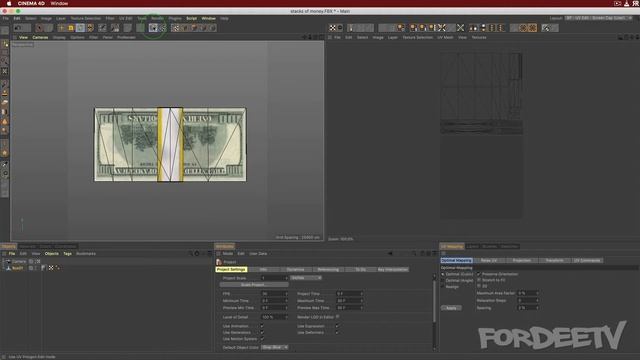Switch to the Projection tab
The height and width of the screenshot is (360, 640).
click(x=522, y=260)
